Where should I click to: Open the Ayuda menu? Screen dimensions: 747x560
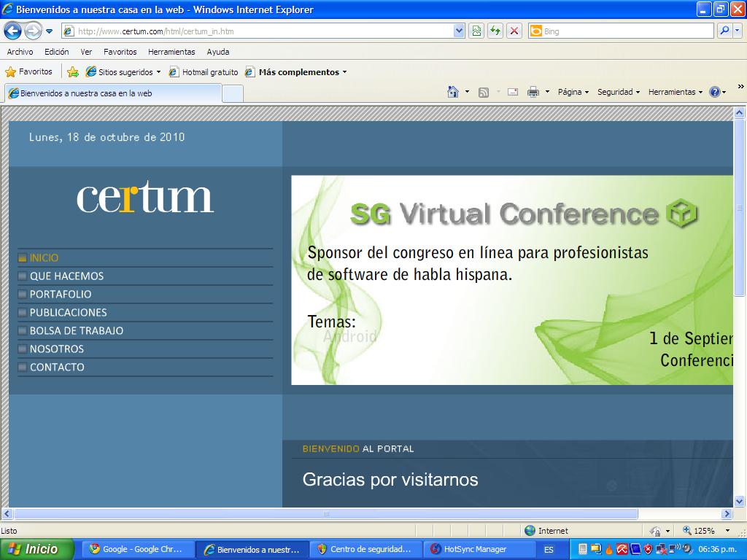pyautogui.click(x=217, y=52)
